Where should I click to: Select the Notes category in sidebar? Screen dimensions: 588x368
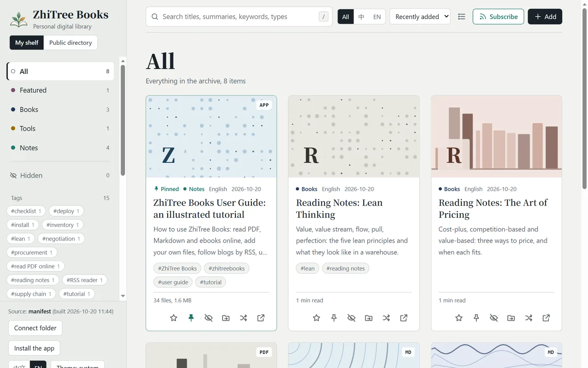click(60, 148)
